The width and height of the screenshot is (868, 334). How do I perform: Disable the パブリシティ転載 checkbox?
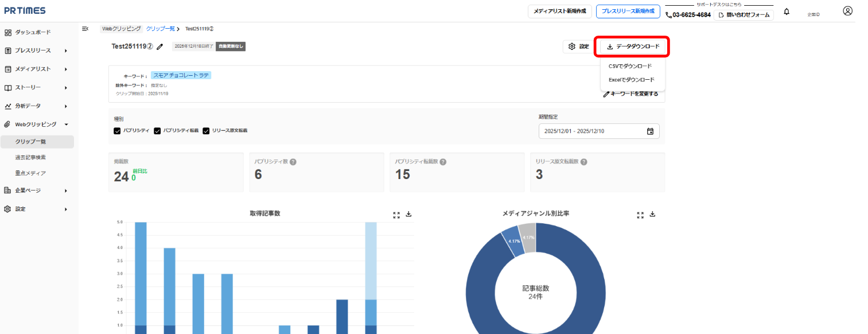click(x=157, y=131)
